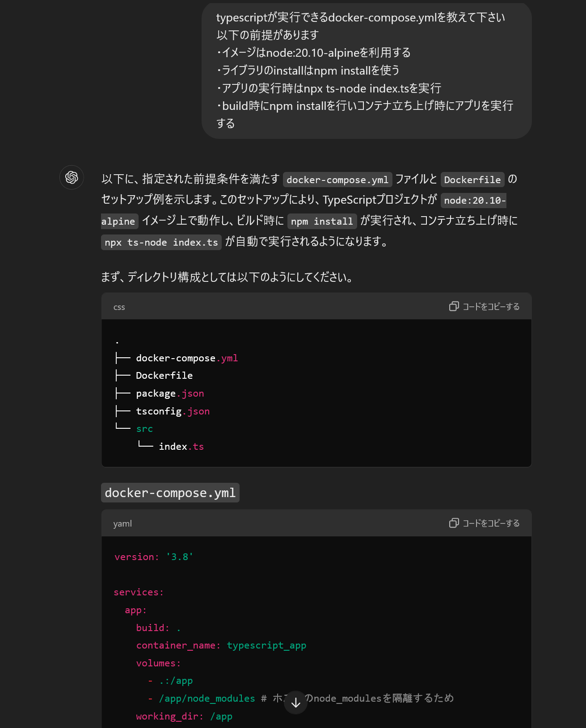Click the scroll-to-bottom arrow button
Screen dimensions: 586x728
[295, 703]
